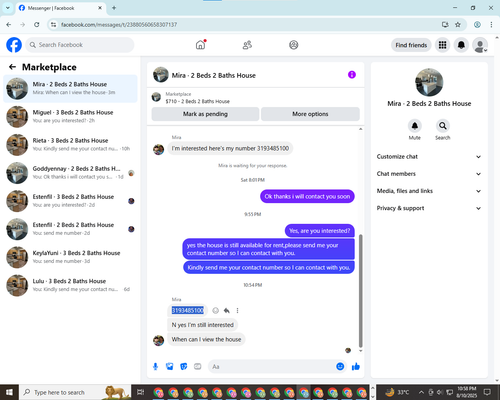
Task: Open a new browser tab
Action: (114, 8)
